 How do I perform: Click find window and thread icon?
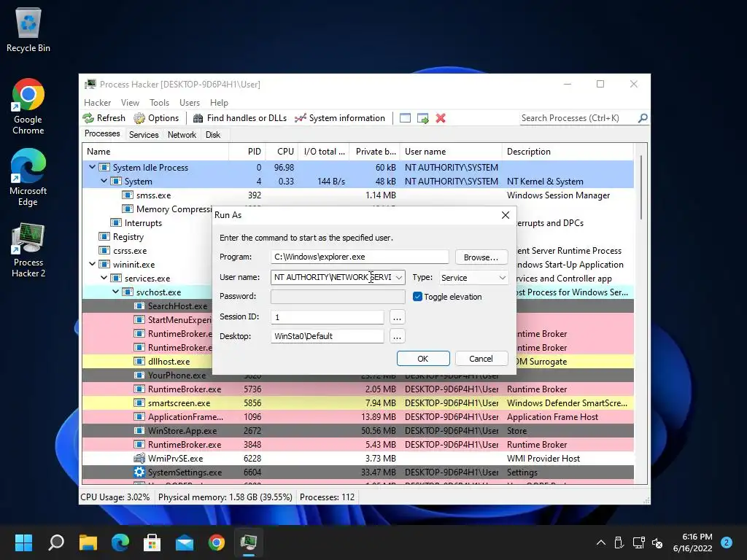(x=422, y=118)
